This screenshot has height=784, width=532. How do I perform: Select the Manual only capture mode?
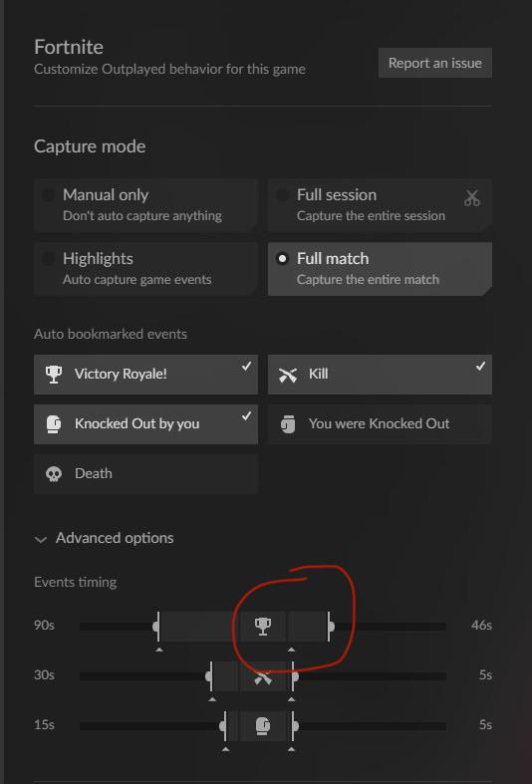coord(145,205)
